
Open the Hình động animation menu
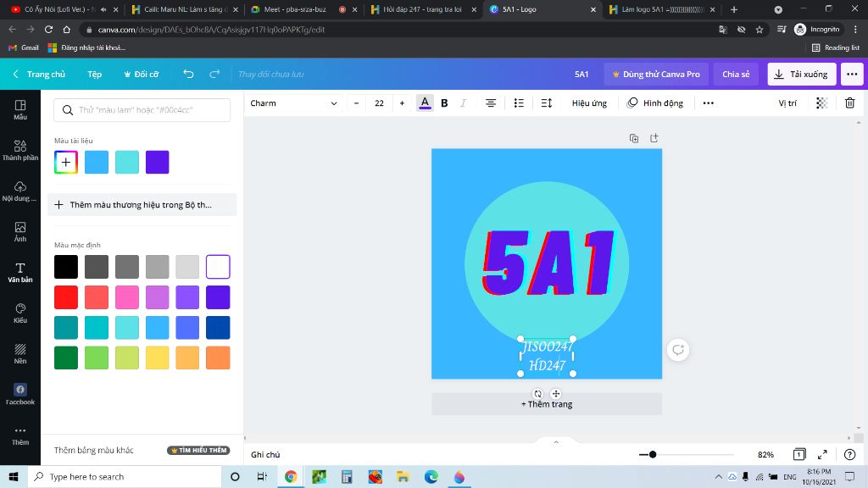[x=655, y=103]
